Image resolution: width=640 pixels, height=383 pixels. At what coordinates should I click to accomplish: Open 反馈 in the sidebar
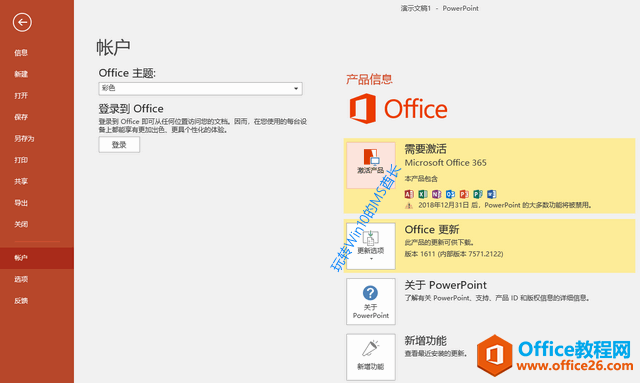[x=21, y=301]
